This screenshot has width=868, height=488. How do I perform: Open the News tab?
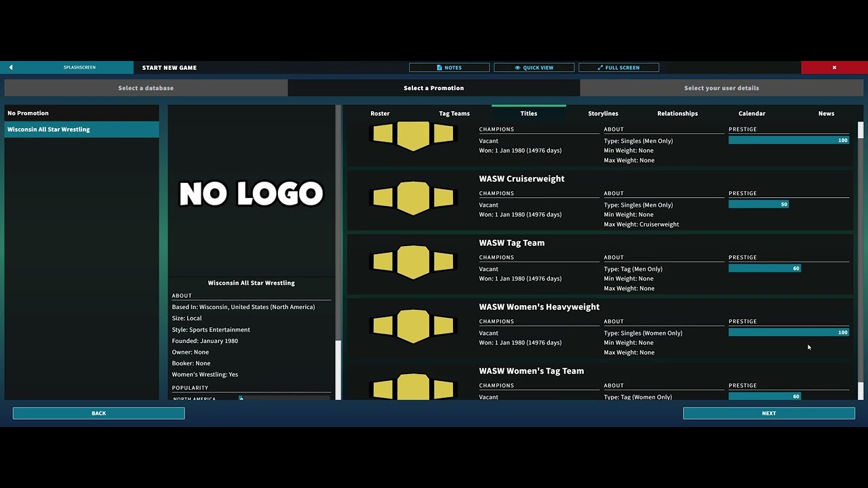coord(826,114)
